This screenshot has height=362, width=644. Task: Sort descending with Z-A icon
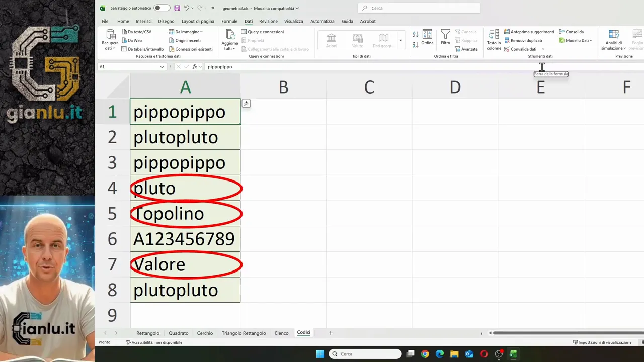click(415, 45)
